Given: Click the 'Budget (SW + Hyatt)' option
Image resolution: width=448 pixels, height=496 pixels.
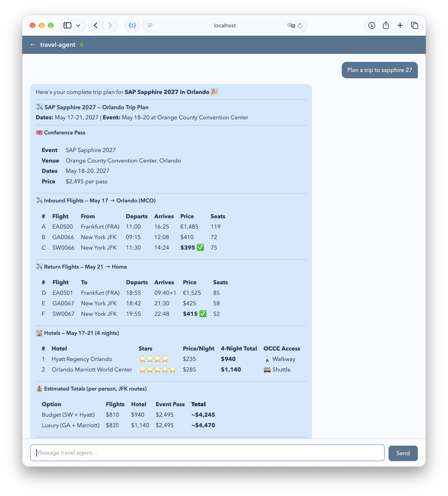Looking at the screenshot, I should pos(68,415).
